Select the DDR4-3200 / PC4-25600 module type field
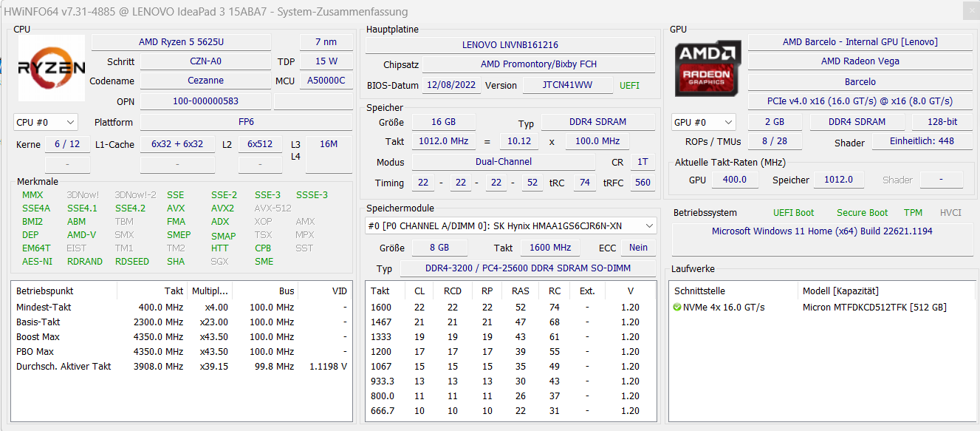This screenshot has height=431, width=980. (528, 268)
